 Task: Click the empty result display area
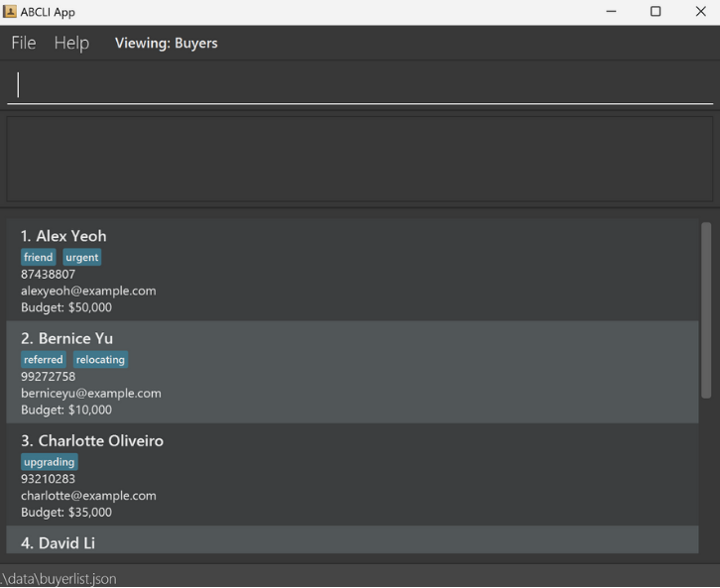click(x=359, y=159)
